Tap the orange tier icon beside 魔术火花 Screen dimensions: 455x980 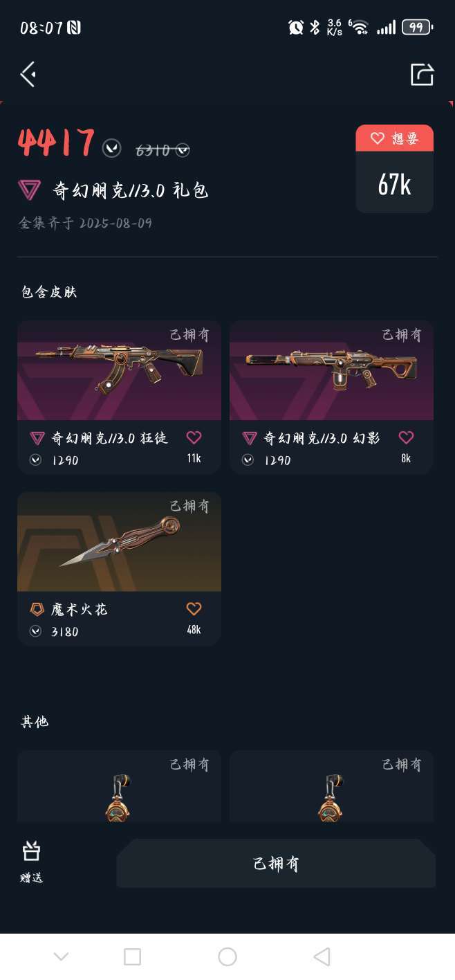[x=37, y=609]
